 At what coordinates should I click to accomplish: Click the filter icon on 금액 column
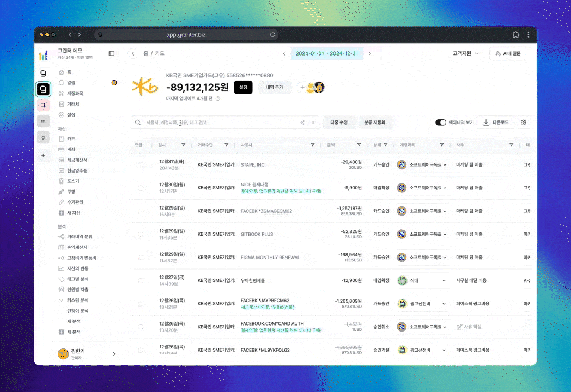pyautogui.click(x=359, y=145)
